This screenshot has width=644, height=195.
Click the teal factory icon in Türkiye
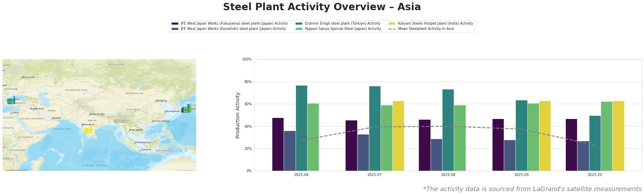[x=11, y=101]
